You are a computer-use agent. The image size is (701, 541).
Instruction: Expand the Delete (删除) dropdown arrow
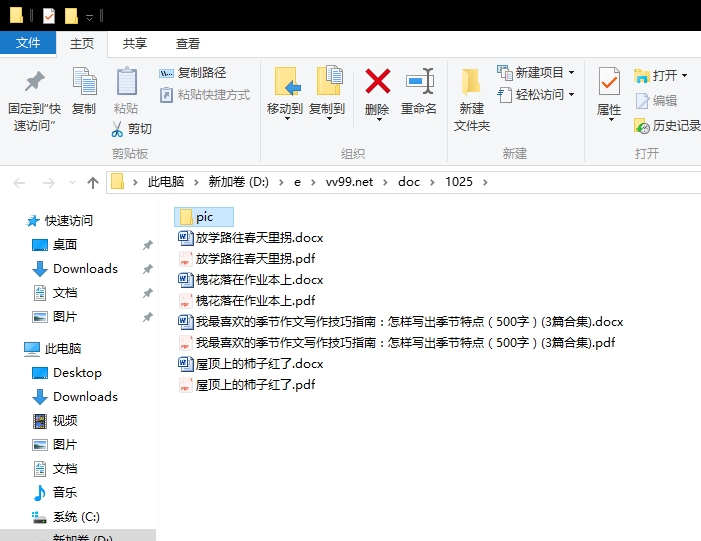[379, 119]
